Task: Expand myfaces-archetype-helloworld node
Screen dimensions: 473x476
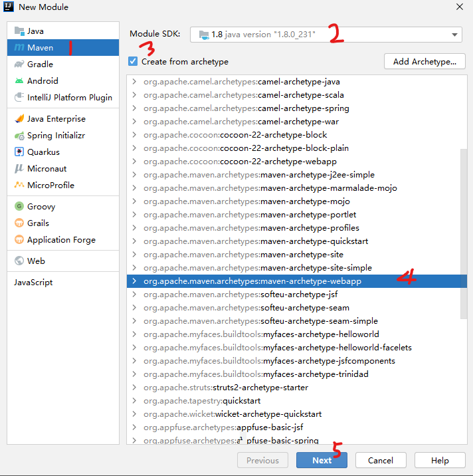Action: pyautogui.click(x=134, y=334)
